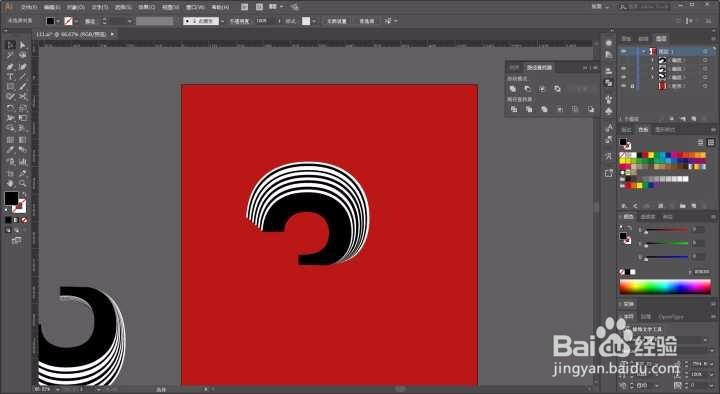
Task: Click Exclude shape mode in Pathfinder
Action: point(557,89)
